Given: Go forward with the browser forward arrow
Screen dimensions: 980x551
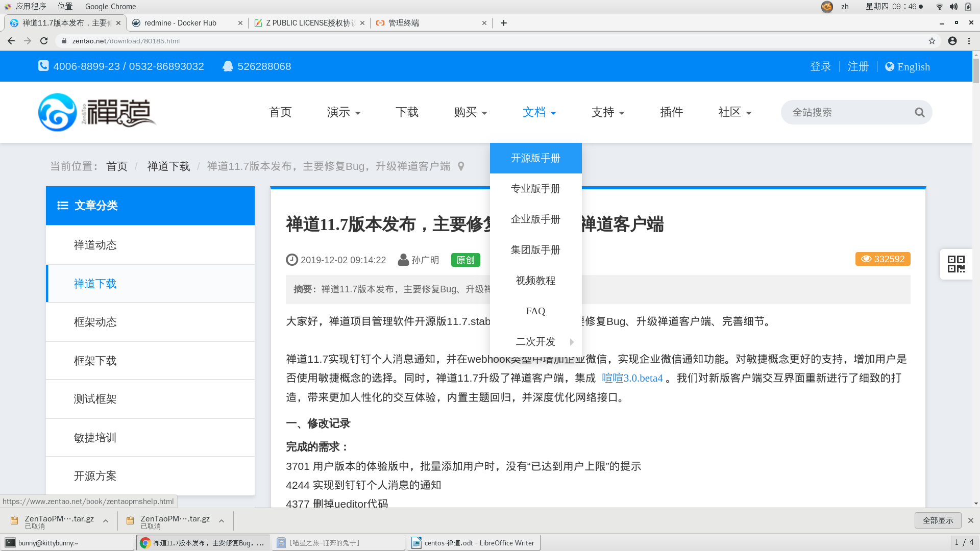Looking at the screenshot, I should click(x=28, y=41).
